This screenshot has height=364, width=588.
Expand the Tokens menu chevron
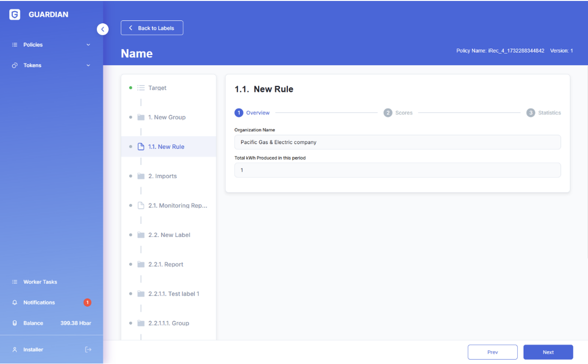[x=88, y=66]
